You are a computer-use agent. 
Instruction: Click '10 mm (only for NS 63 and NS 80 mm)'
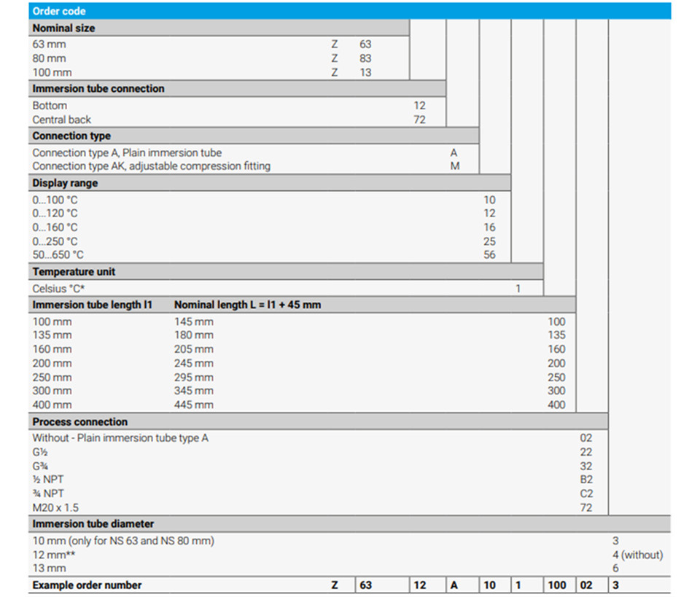tap(123, 541)
